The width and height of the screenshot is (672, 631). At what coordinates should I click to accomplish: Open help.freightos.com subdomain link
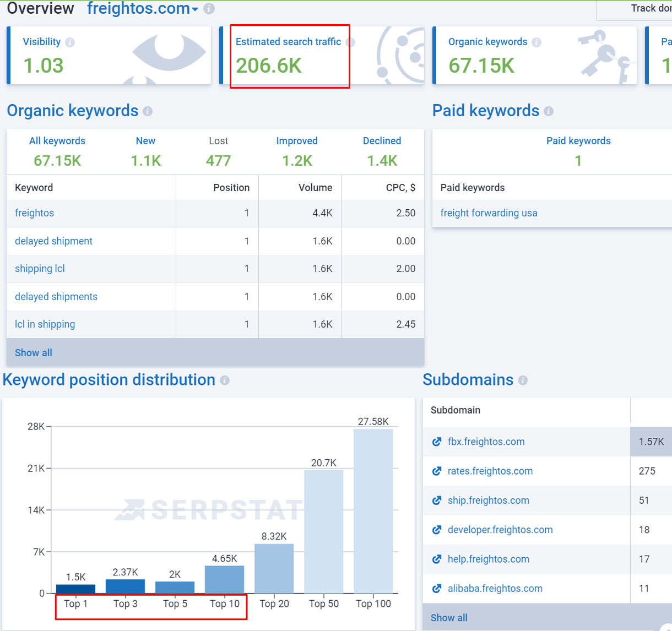pyautogui.click(x=489, y=559)
